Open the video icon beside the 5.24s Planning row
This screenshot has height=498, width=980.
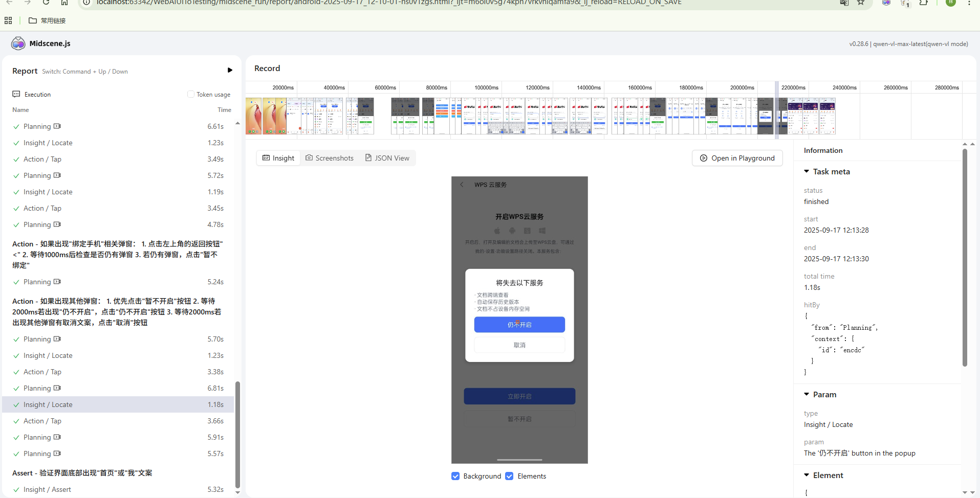click(x=57, y=282)
